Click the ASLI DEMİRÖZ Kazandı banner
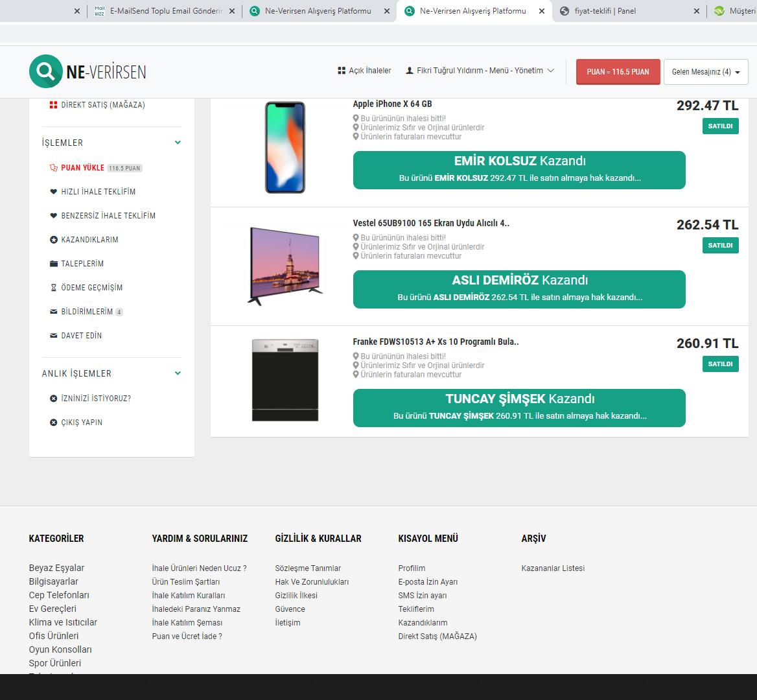Image resolution: width=757 pixels, height=700 pixels. click(519, 289)
